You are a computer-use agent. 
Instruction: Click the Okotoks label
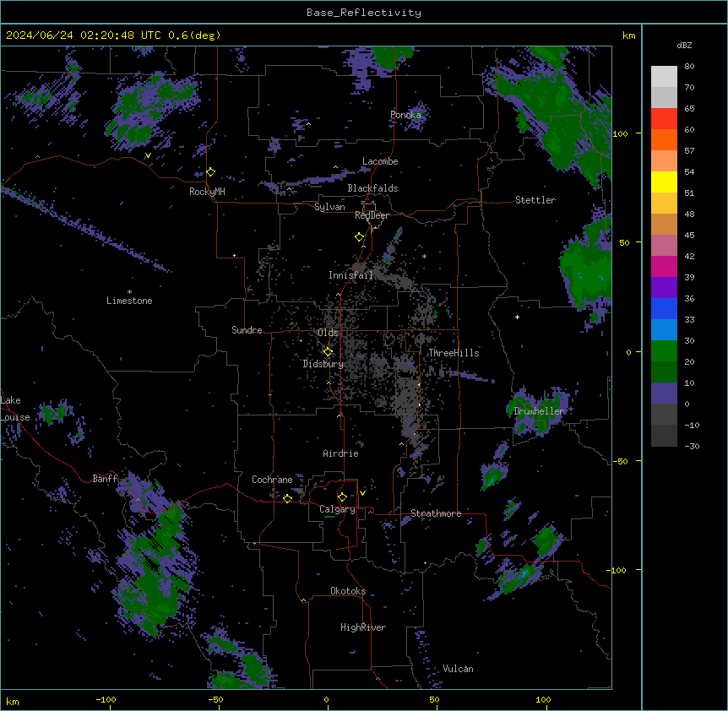pyautogui.click(x=348, y=591)
